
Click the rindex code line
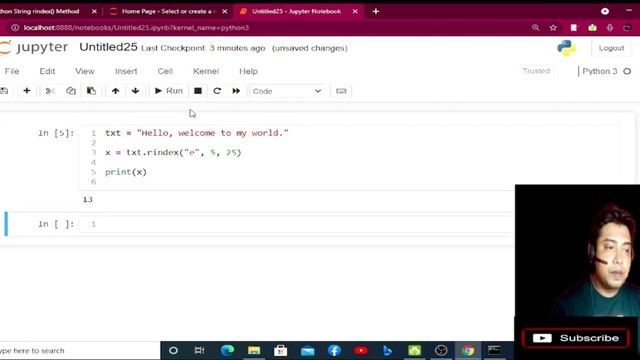(173, 153)
